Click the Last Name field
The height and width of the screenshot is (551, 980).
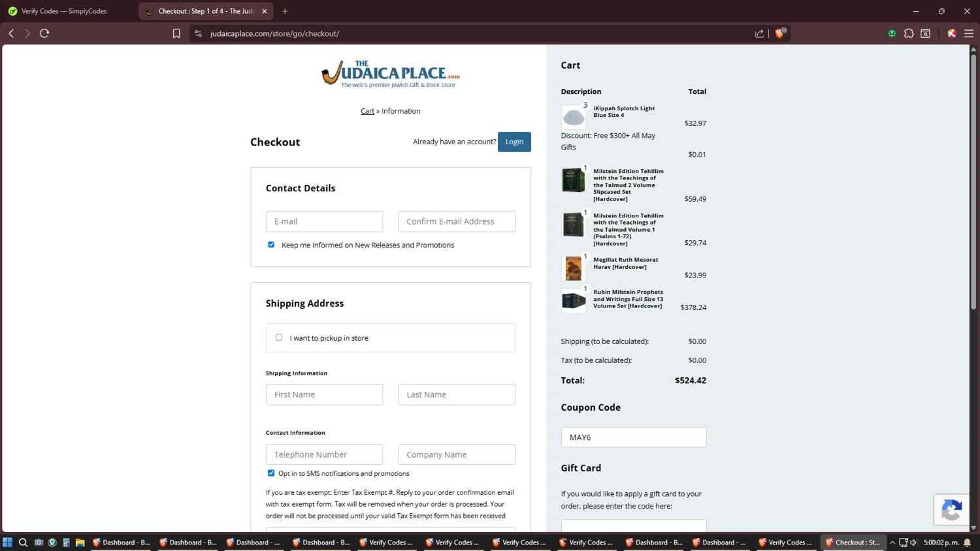coord(457,394)
